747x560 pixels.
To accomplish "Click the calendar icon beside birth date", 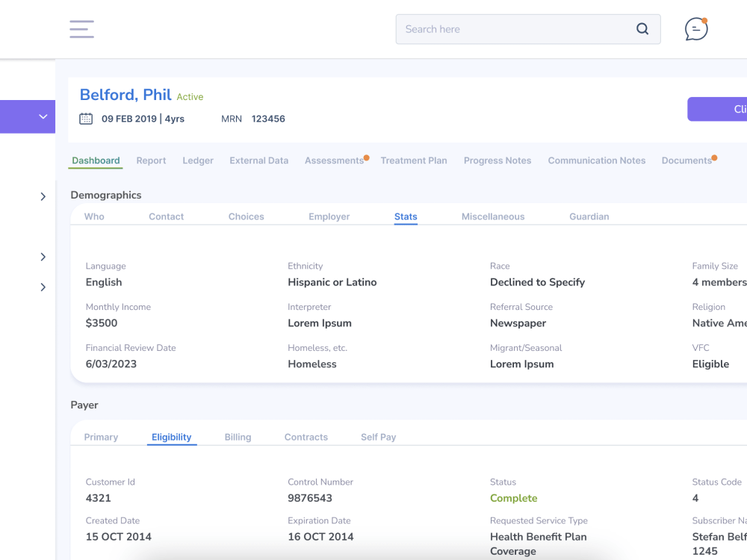I will [86, 119].
